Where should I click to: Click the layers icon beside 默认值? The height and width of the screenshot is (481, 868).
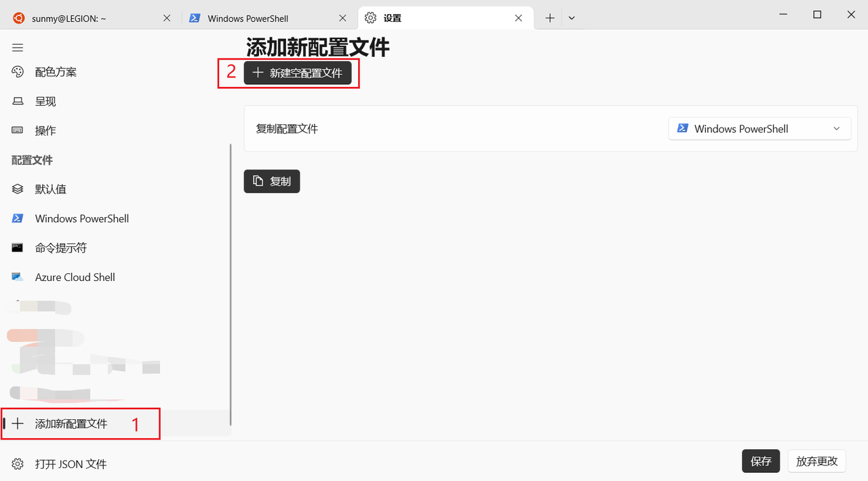pos(18,189)
